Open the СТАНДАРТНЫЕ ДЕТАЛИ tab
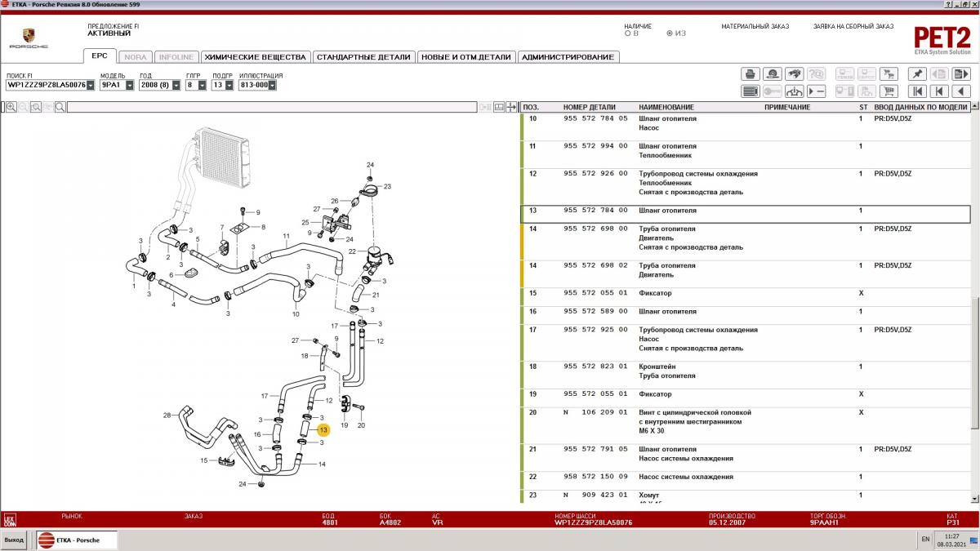Viewport: 980px width, 551px height. [x=363, y=57]
